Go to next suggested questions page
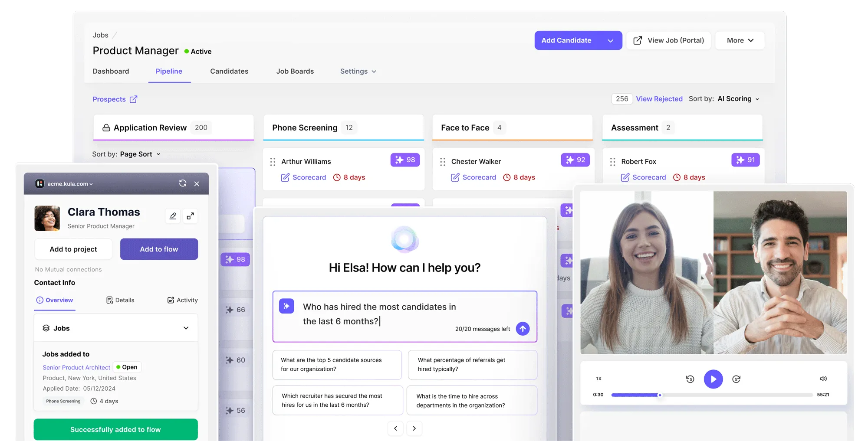 tap(414, 428)
